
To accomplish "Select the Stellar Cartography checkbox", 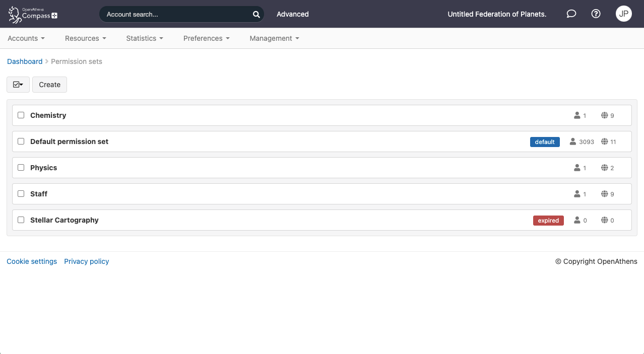I will [x=21, y=220].
